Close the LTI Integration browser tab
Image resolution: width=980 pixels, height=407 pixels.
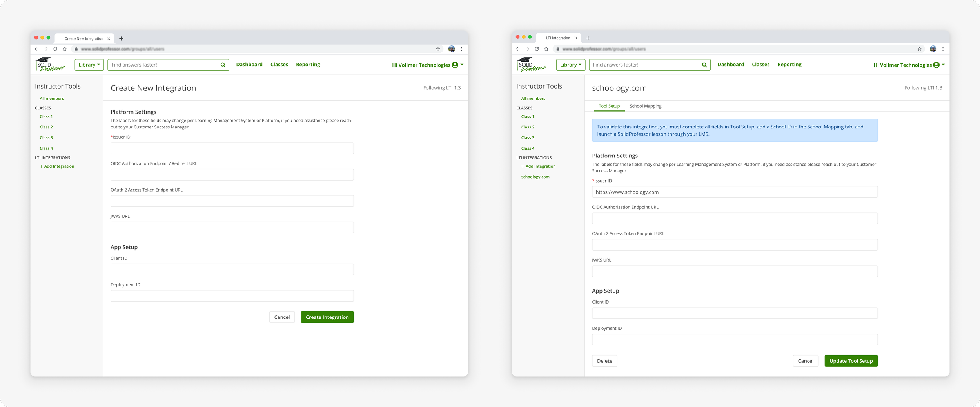575,38
